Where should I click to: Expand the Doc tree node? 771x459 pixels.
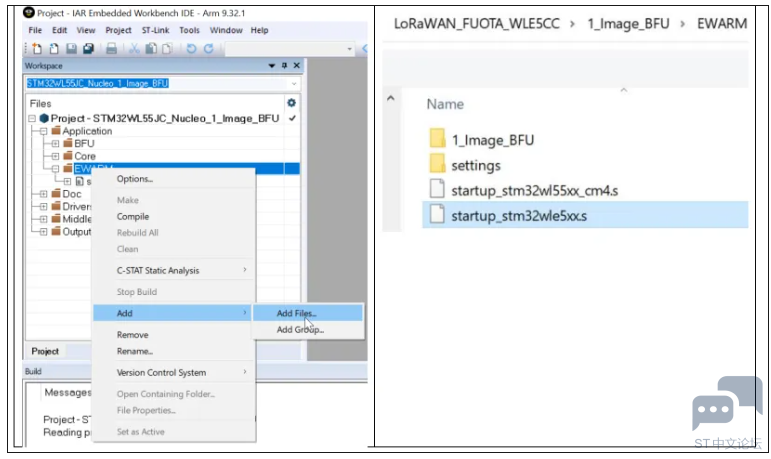click(44, 194)
